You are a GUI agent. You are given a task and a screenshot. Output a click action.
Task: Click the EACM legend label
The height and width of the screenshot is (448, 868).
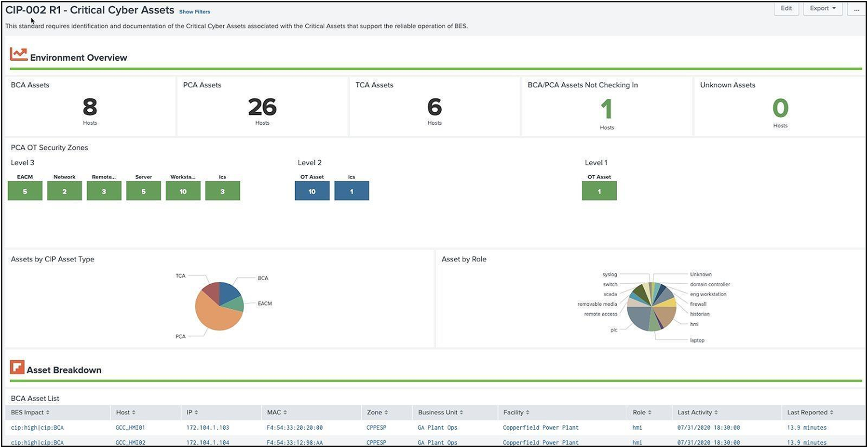pos(265,303)
